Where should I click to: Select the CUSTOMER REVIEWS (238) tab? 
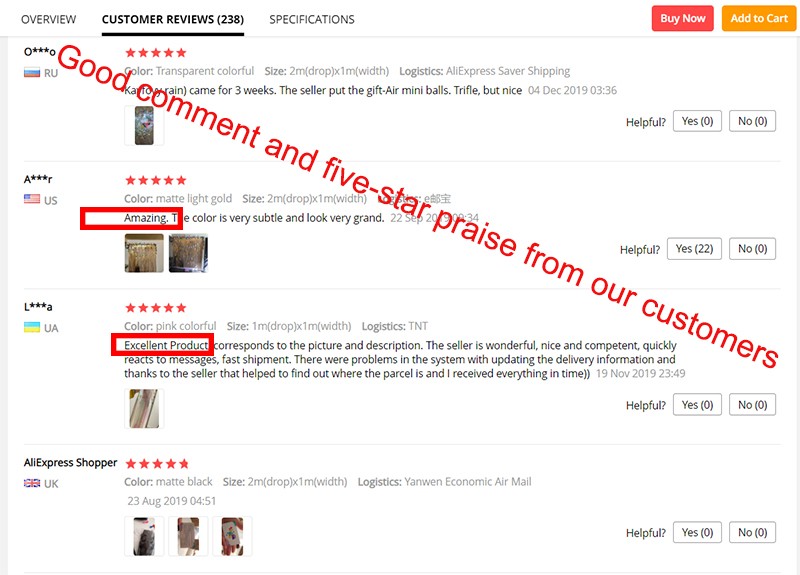tap(172, 19)
